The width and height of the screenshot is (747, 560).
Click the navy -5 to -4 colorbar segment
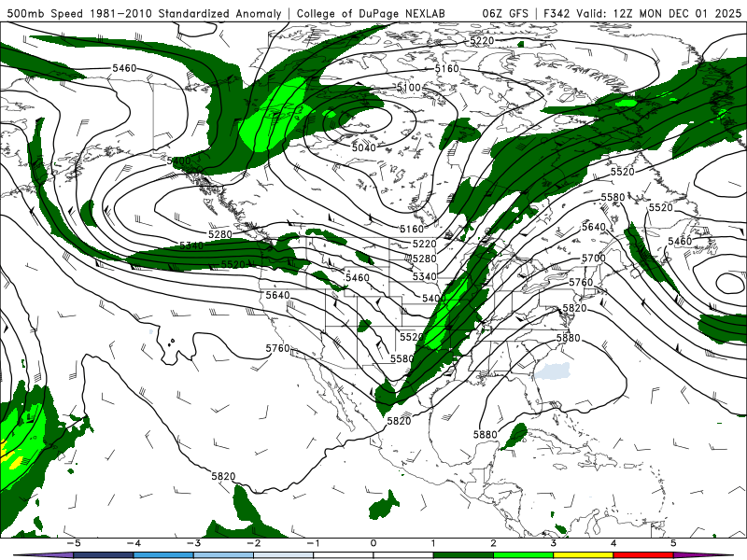(104, 555)
